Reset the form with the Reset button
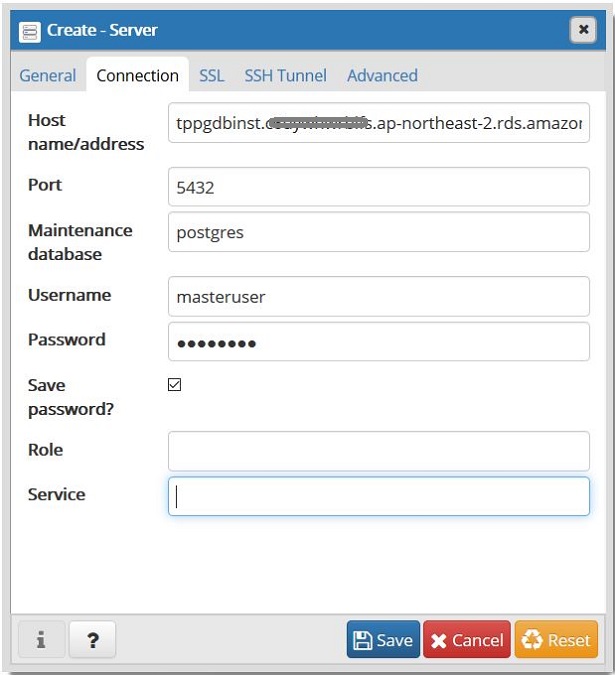Viewport: 615px width, 675px height. [556, 640]
